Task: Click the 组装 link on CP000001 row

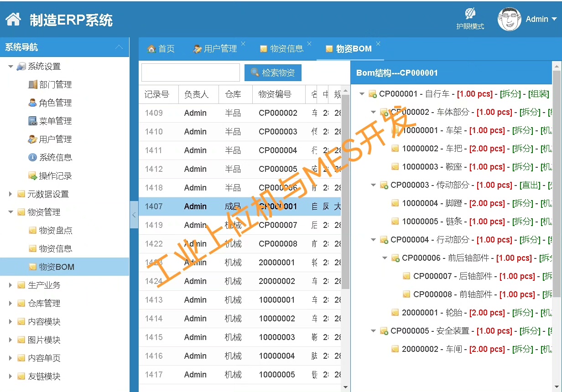Action: coord(539,94)
